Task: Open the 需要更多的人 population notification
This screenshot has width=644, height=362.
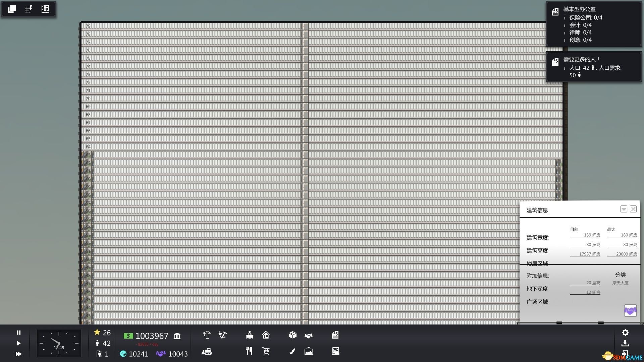Action: (594, 67)
